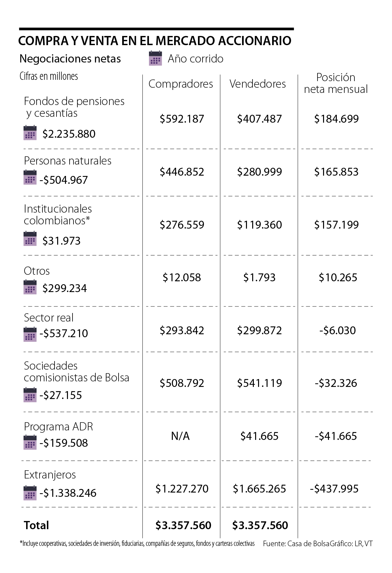Select the Personas naturales row label
Image resolution: width=392 pixels, height=573 pixels.
68,161
